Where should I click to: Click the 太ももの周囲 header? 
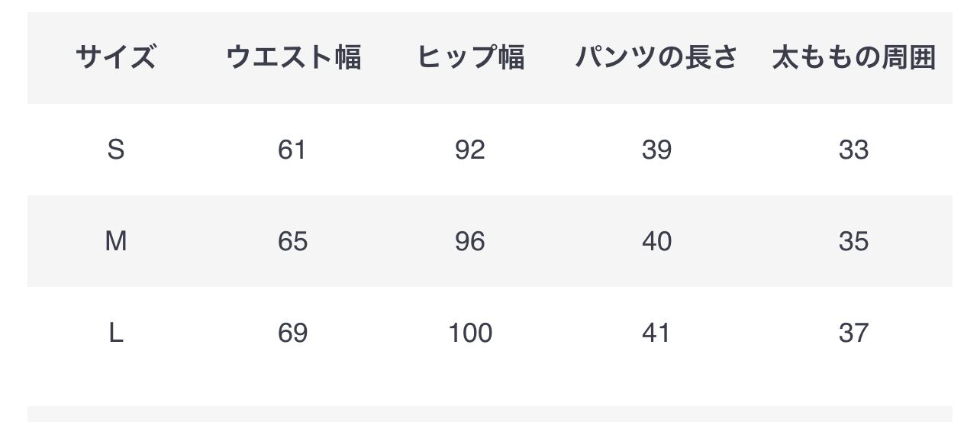[x=853, y=58]
